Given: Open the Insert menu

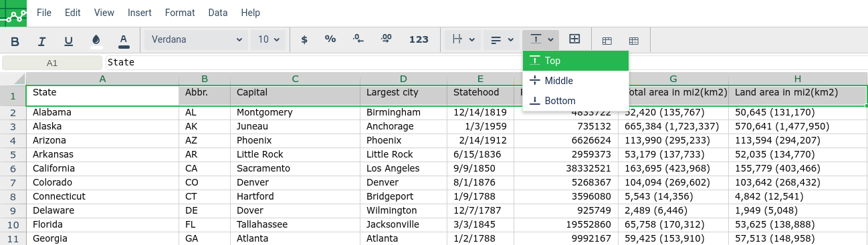Looking at the screenshot, I should pos(139,13).
